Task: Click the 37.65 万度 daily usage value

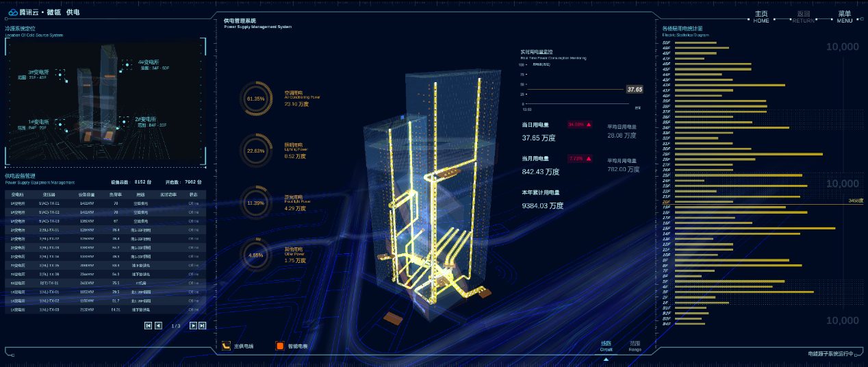Action: click(x=539, y=138)
